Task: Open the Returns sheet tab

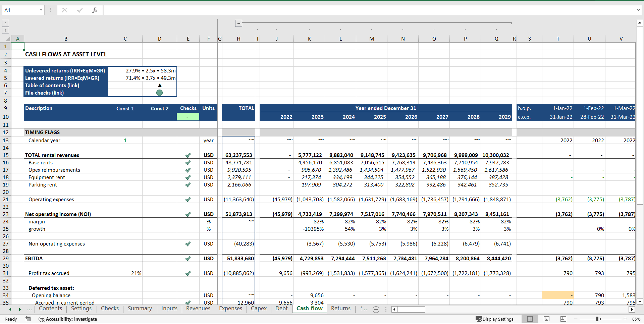Action: [x=340, y=309]
